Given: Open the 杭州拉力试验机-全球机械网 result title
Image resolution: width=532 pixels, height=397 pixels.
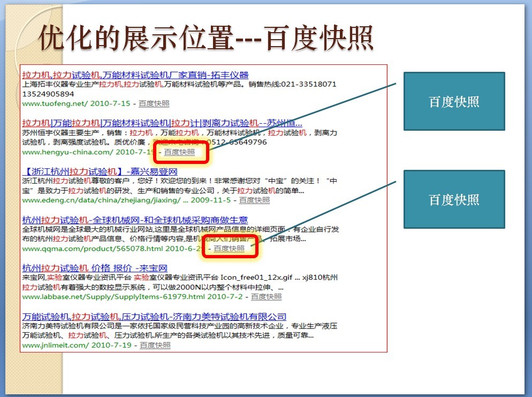Looking at the screenshot, I should pyautogui.click(x=135, y=220).
